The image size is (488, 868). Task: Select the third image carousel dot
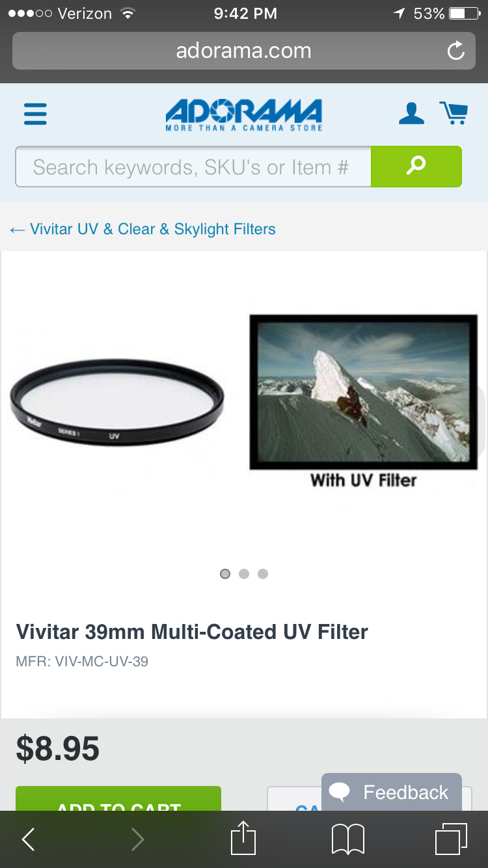click(263, 574)
